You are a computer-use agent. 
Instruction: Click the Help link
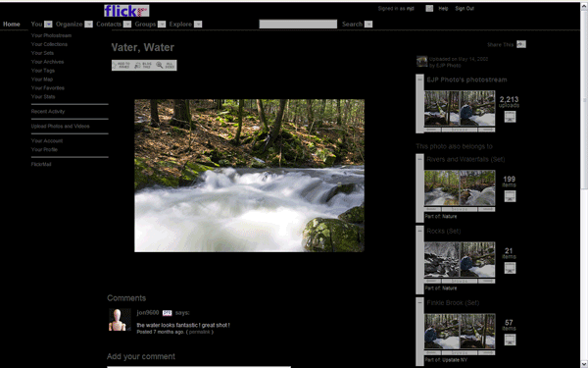[443, 8]
